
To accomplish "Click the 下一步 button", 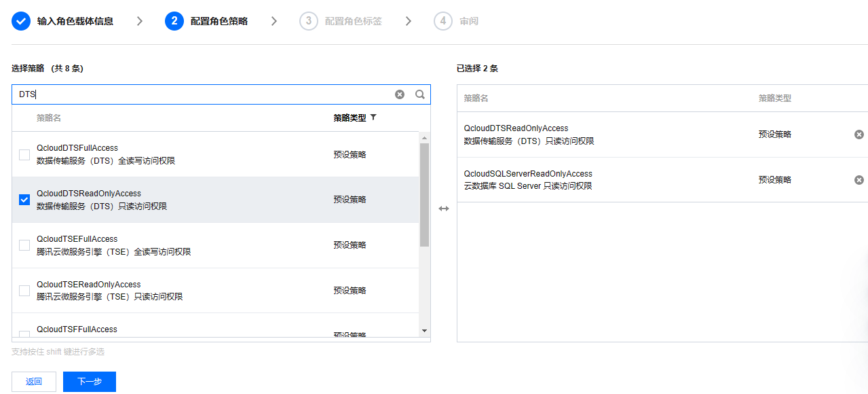I will pyautogui.click(x=90, y=382).
